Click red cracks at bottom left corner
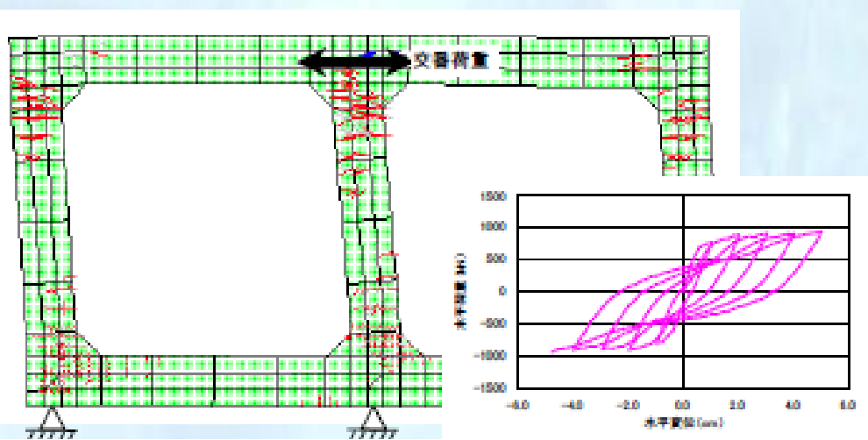 [61, 359]
